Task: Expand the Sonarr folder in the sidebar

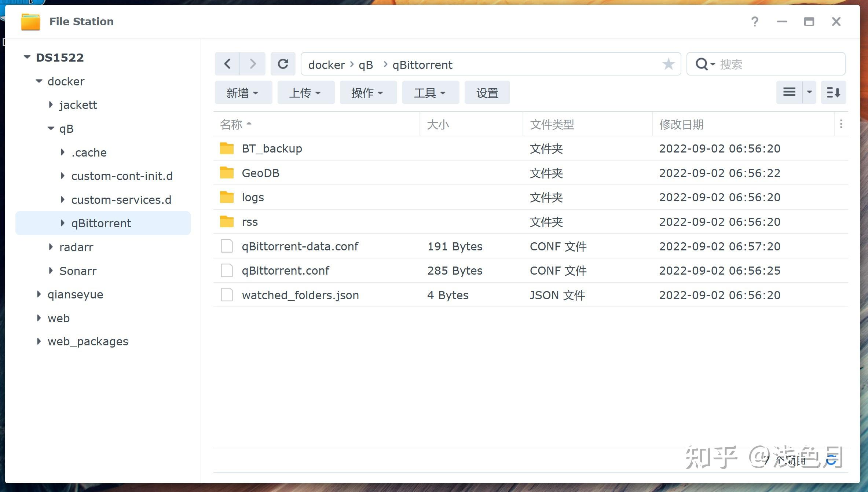Action: 51,271
